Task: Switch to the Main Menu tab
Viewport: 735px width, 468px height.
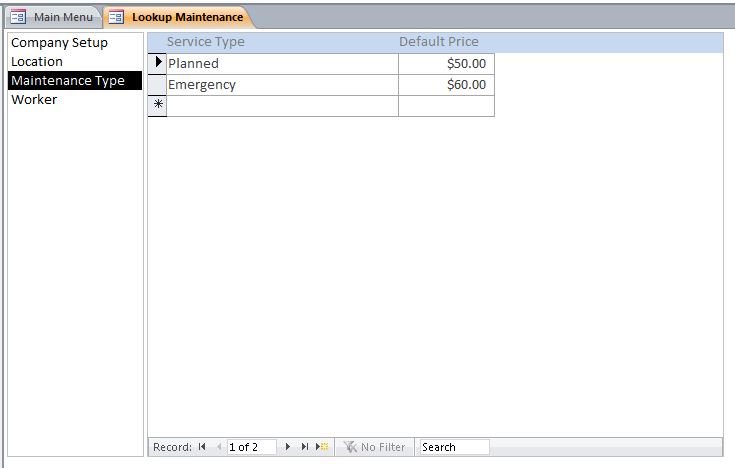Action: [53, 17]
